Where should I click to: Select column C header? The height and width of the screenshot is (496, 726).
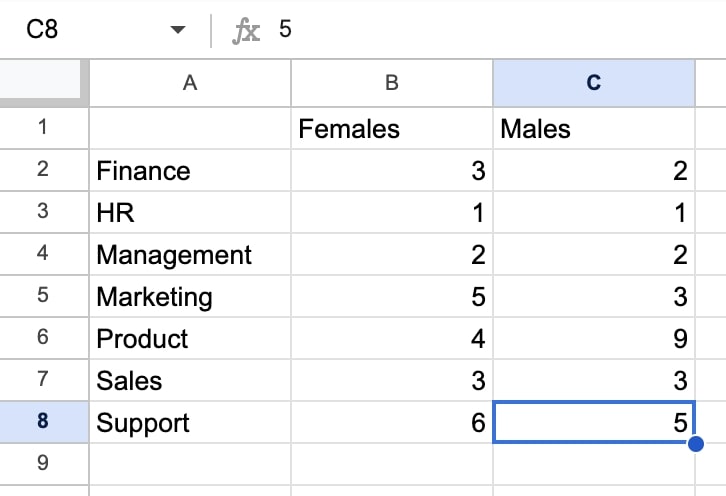[594, 83]
